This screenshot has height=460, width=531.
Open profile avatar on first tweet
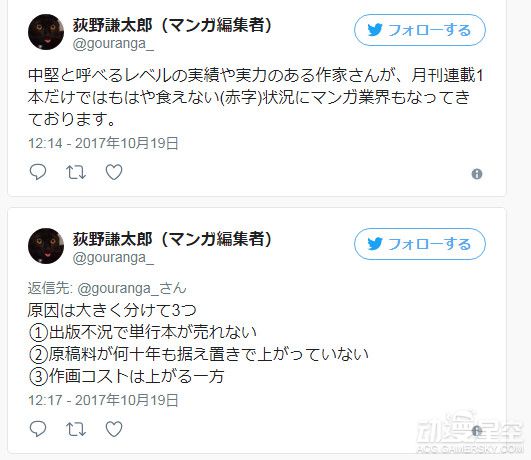coord(46,32)
